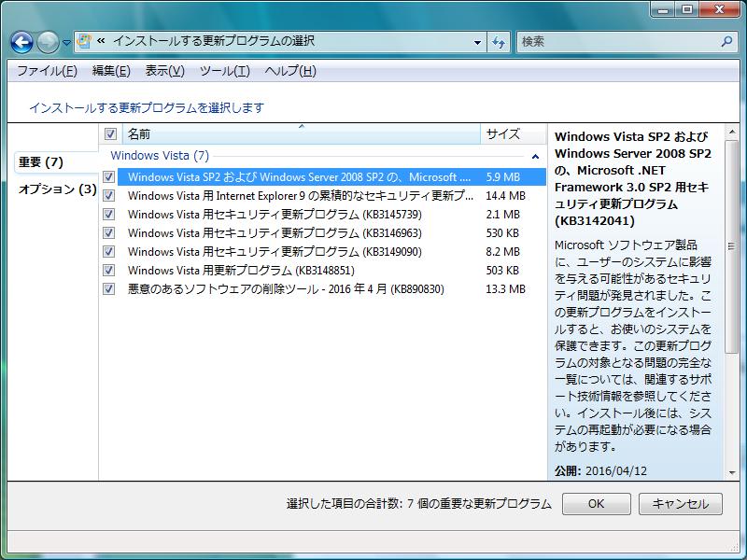Viewport: 747px width, 560px height.
Task: Click the refresh button beside address bar
Action: [499, 42]
